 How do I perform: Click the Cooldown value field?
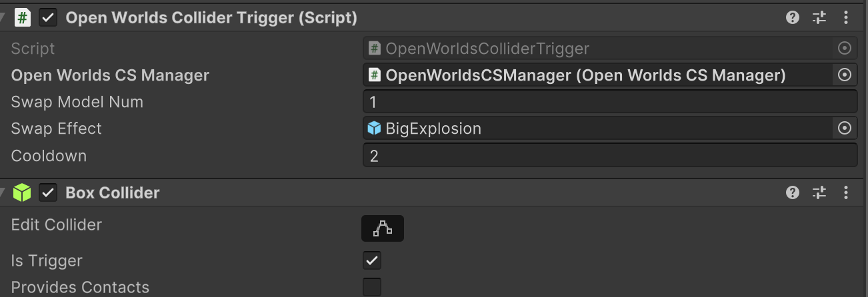click(609, 156)
